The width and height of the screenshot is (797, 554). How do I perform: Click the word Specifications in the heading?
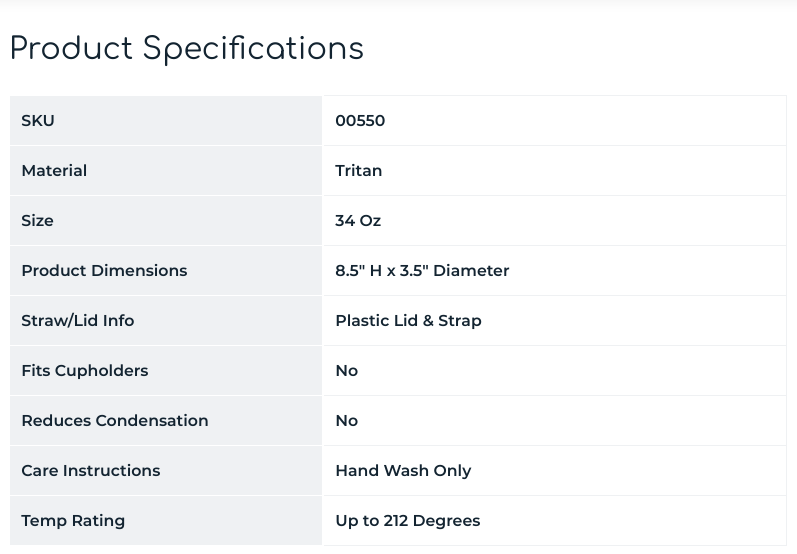click(x=254, y=49)
